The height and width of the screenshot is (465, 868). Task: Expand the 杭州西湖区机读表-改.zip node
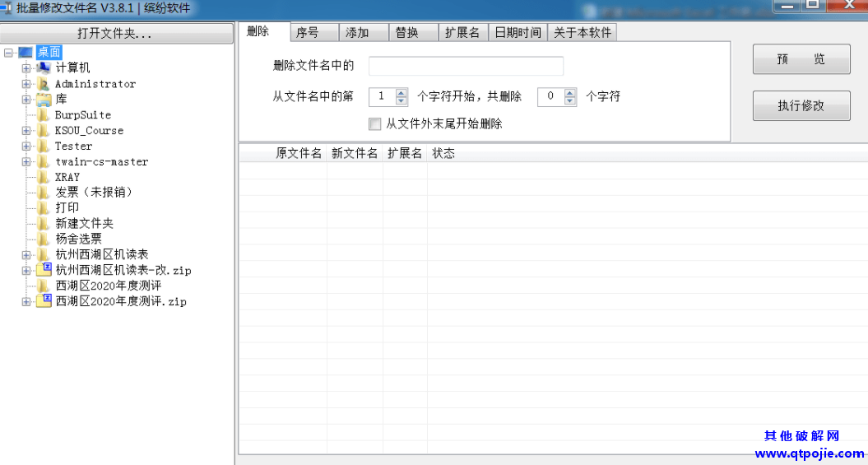pos(26,271)
